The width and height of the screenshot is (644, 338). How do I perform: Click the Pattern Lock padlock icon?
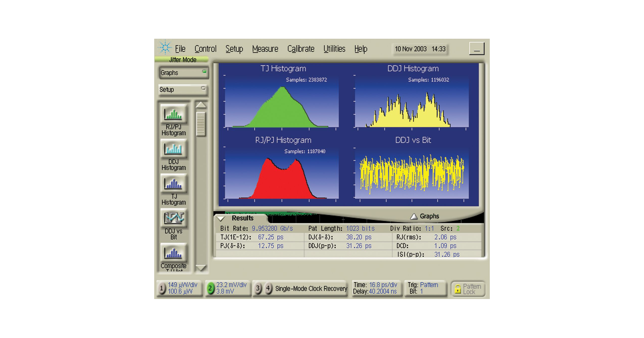coord(458,289)
